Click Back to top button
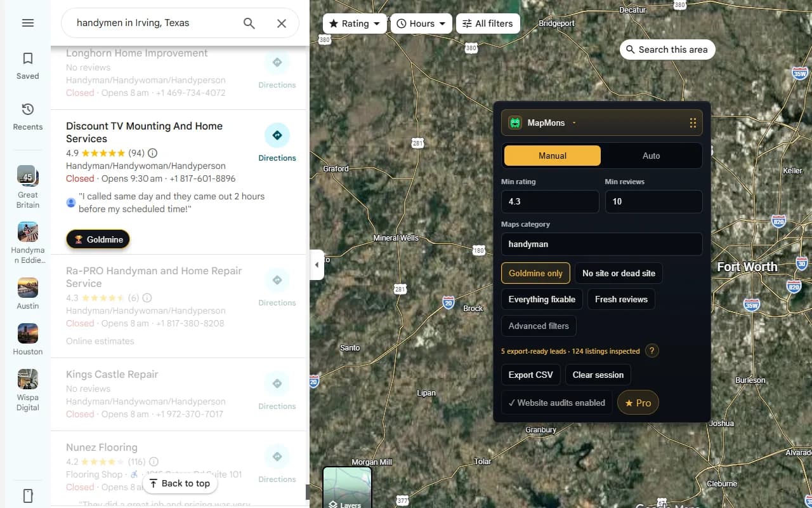812x508 pixels. point(180,483)
